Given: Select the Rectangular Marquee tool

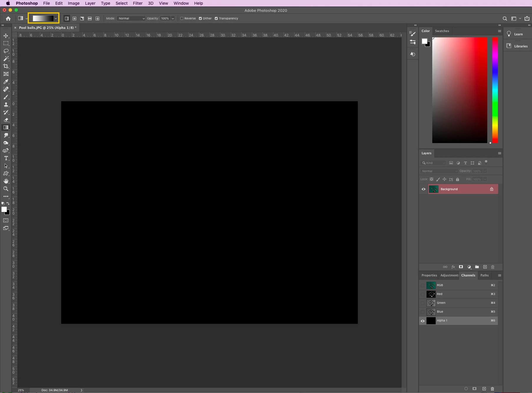Looking at the screenshot, I should point(6,43).
